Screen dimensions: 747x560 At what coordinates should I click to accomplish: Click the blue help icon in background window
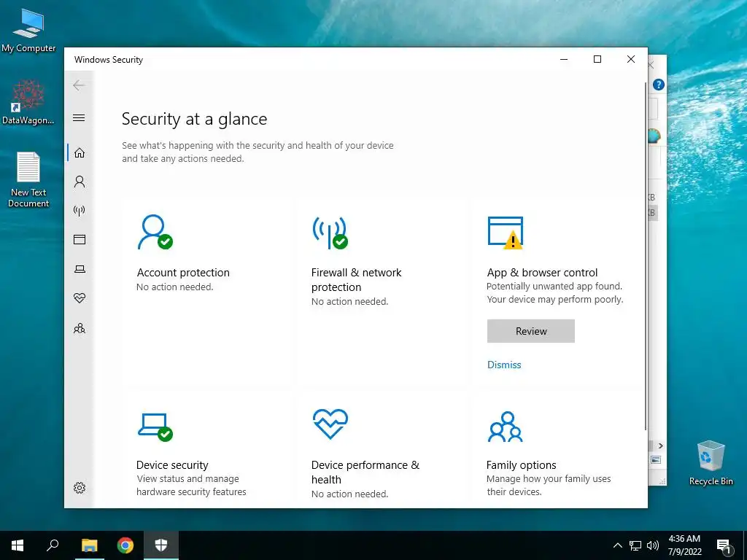[659, 85]
